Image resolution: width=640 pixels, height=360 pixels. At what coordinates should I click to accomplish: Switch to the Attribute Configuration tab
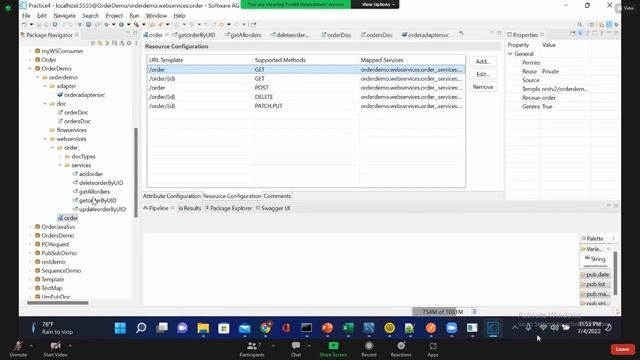[171, 196]
